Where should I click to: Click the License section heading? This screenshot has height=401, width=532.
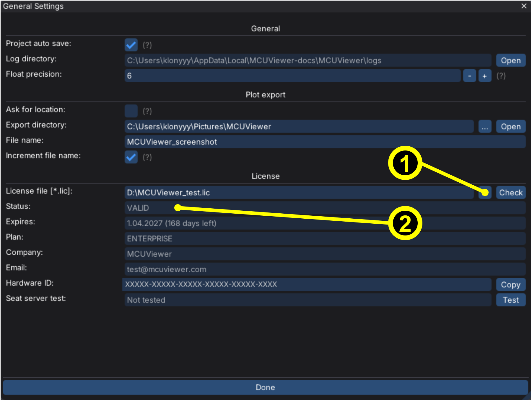pos(266,176)
